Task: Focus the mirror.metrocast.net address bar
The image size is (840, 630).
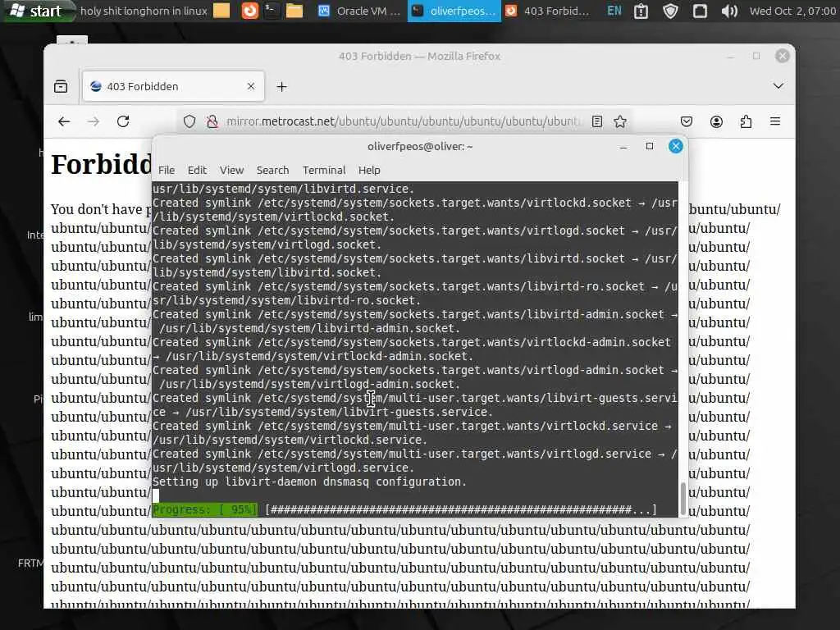Action: tap(403, 121)
